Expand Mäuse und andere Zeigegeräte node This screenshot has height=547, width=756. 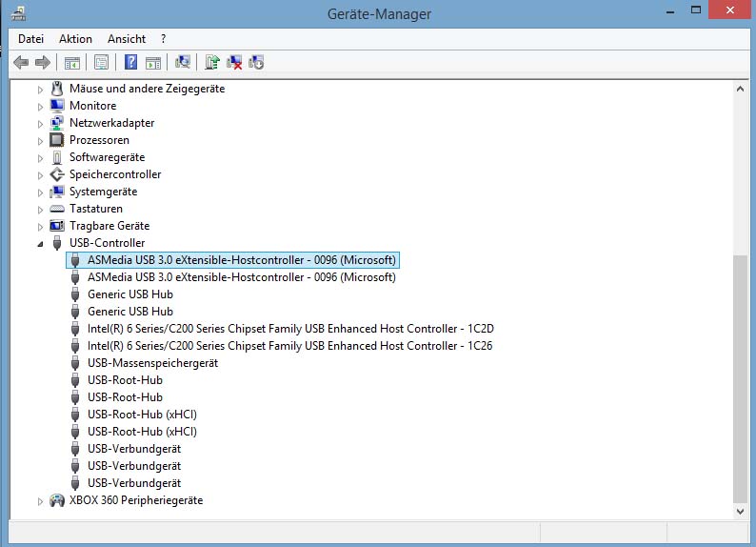[41, 90]
